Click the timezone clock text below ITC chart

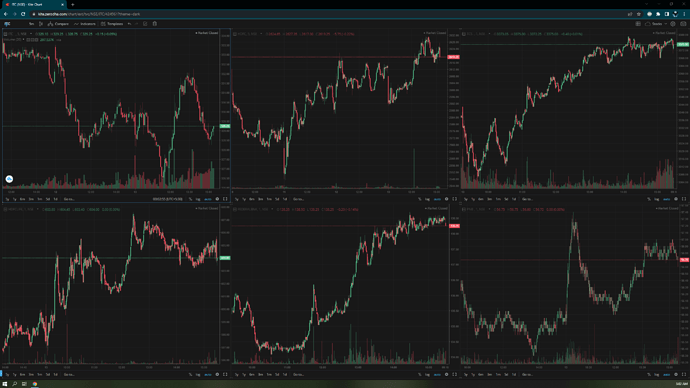coord(168,199)
